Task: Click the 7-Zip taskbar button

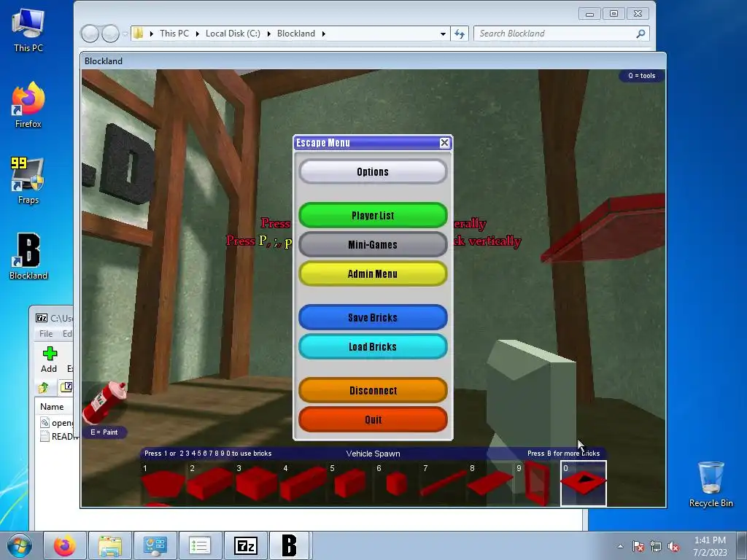Action: (x=246, y=545)
